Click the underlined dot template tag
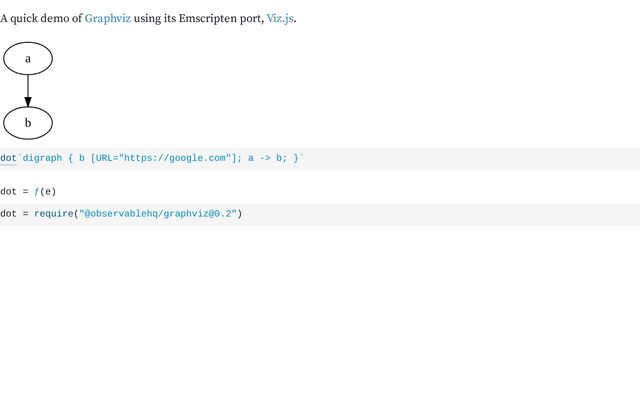The image size is (640, 400). pos(8,158)
